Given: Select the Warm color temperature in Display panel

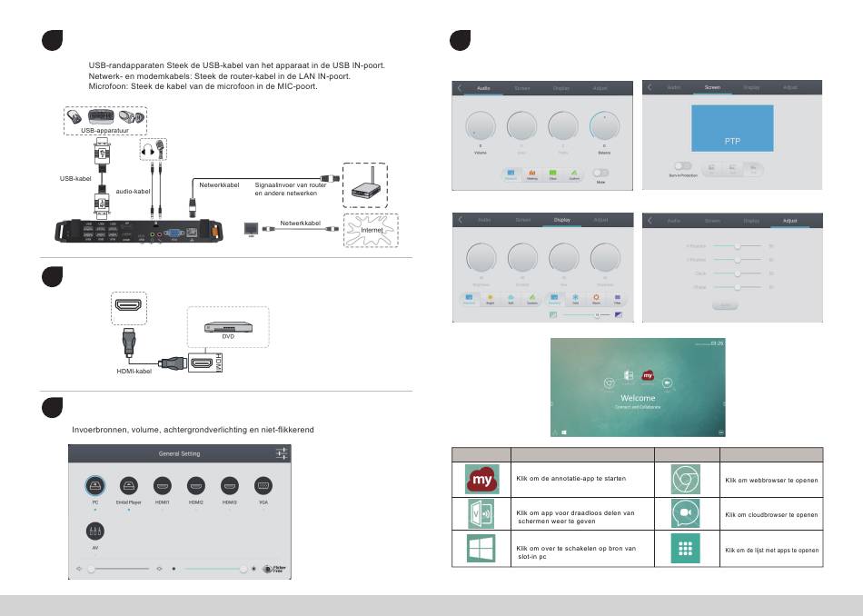Looking at the screenshot, I should click(596, 300).
